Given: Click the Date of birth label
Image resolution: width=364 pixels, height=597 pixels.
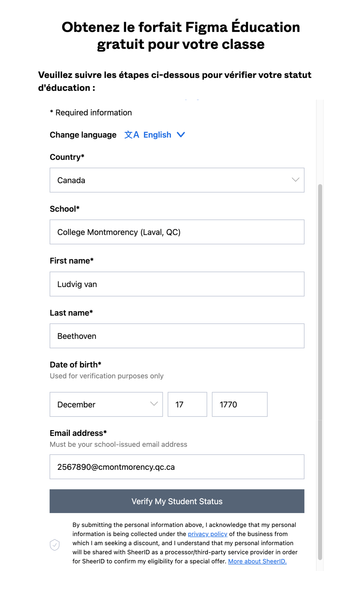Looking at the screenshot, I should pyautogui.click(x=75, y=365).
